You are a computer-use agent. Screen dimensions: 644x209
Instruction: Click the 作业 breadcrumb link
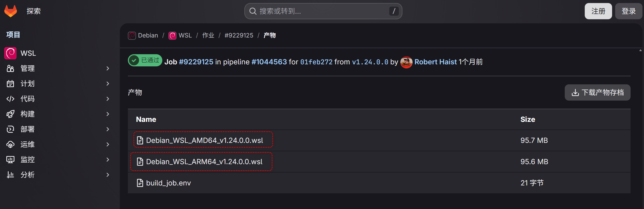pyautogui.click(x=208, y=35)
